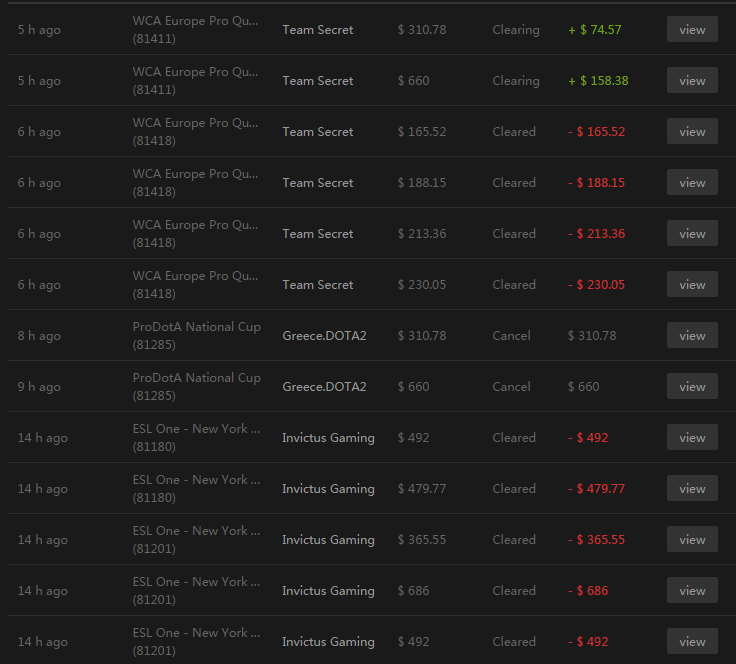Click WCA Europe Pro Qu... (81418) in $165.52 row
This screenshot has width=736, height=664.
pyautogui.click(x=195, y=132)
